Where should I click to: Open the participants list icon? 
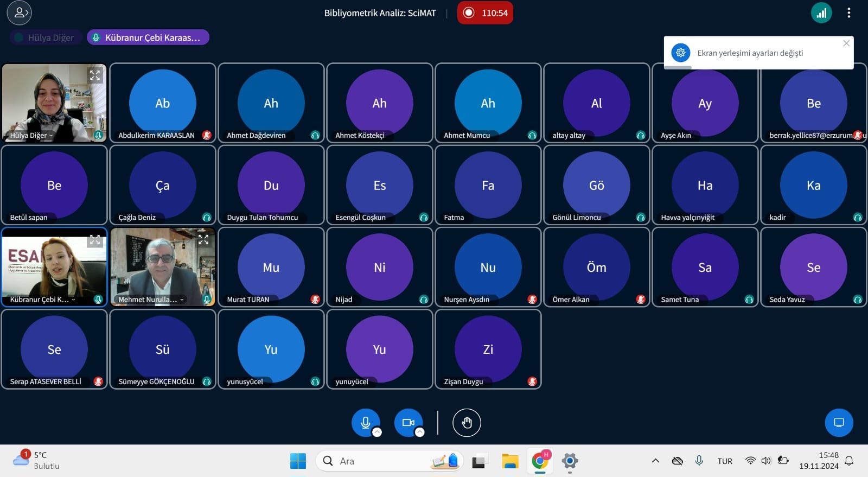[20, 13]
